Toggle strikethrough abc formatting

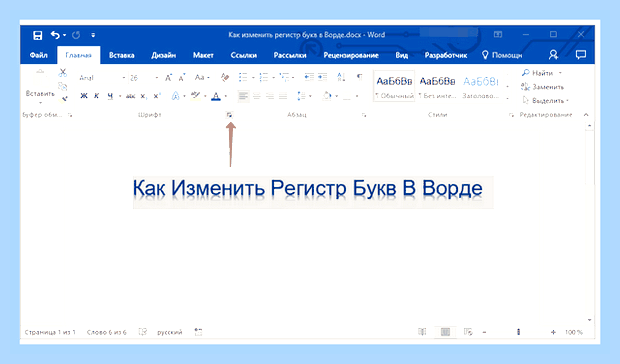(x=130, y=96)
